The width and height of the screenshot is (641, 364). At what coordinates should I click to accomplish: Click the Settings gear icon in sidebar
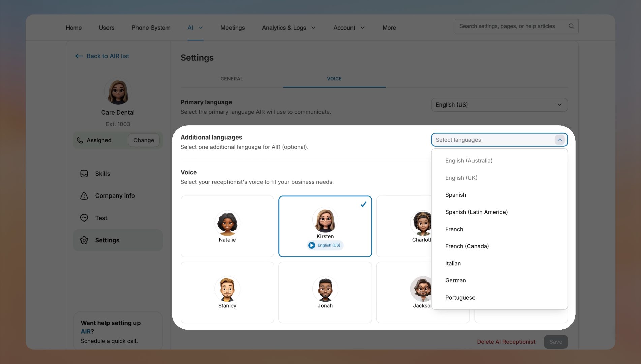pyautogui.click(x=84, y=240)
